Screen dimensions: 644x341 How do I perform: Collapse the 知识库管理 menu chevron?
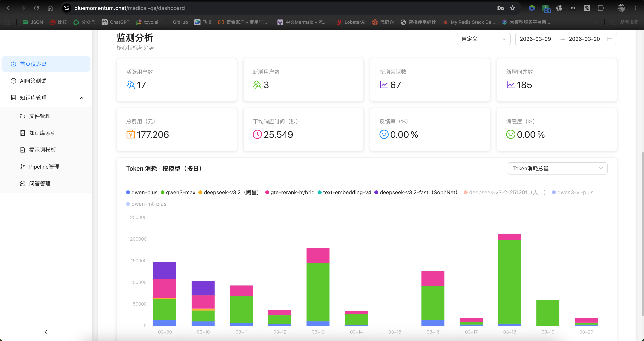click(81, 98)
